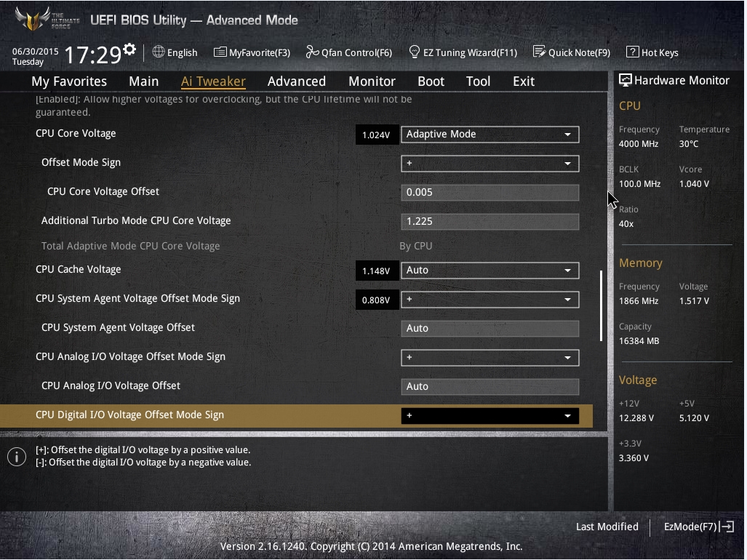
Task: Show Hot Keys help label
Action: 660,53
